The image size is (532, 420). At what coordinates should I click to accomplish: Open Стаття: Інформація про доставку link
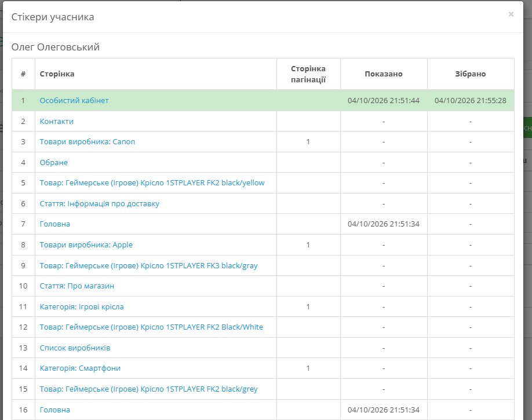click(x=100, y=203)
